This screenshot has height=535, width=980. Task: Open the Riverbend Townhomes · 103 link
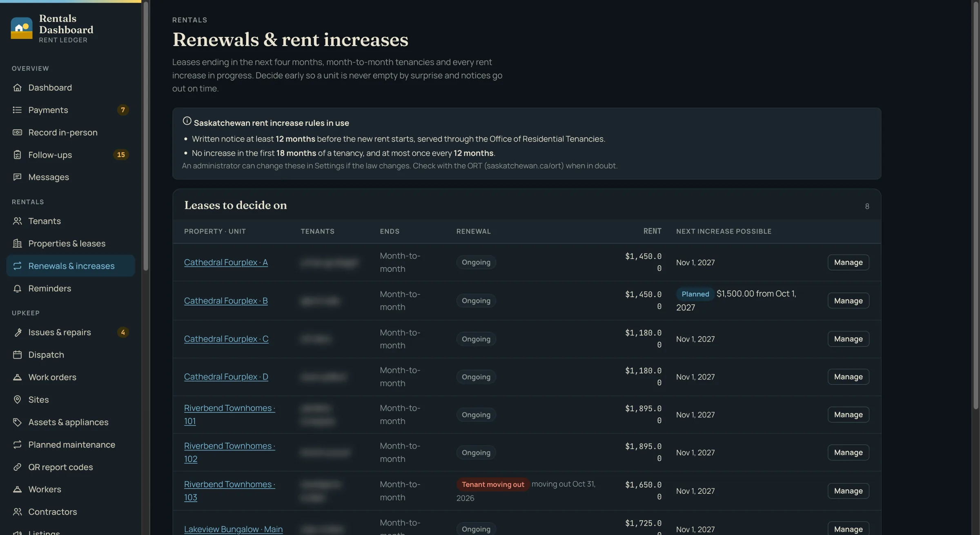point(229,491)
